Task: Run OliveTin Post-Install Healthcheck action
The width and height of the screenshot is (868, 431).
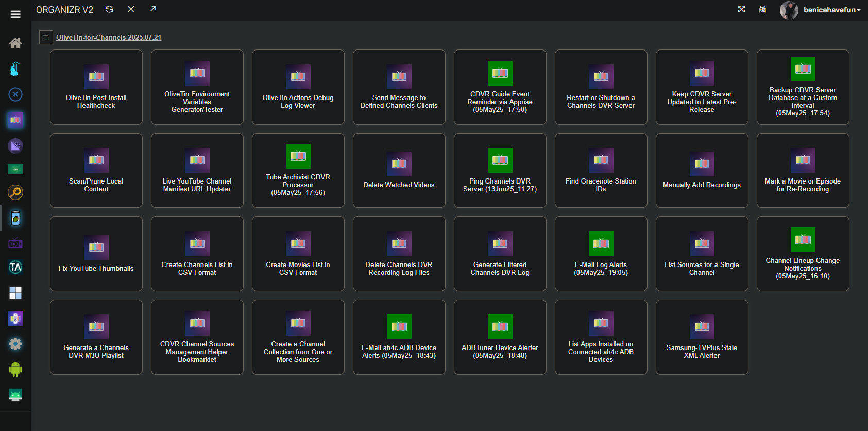Action: (96, 87)
